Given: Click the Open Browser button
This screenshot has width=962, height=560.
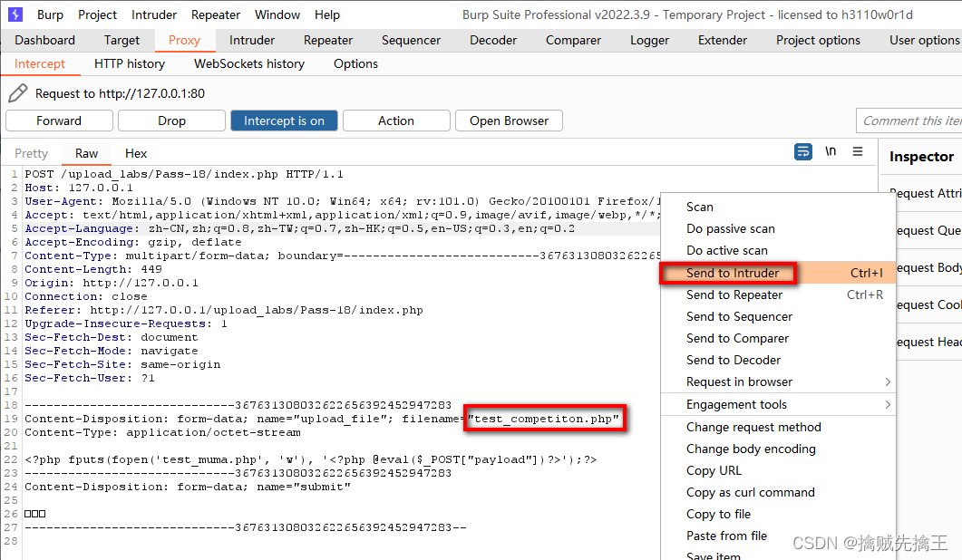Looking at the screenshot, I should pyautogui.click(x=509, y=121).
